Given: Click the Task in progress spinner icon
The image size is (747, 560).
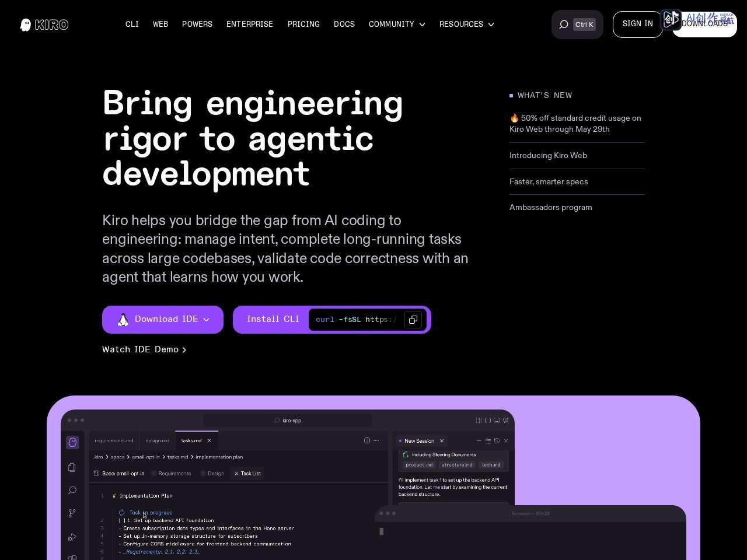Looking at the screenshot, I should click(x=121, y=513).
